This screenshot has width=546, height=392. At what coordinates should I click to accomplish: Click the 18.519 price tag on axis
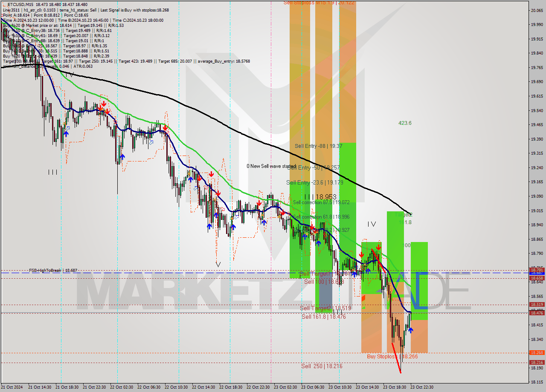537,304
